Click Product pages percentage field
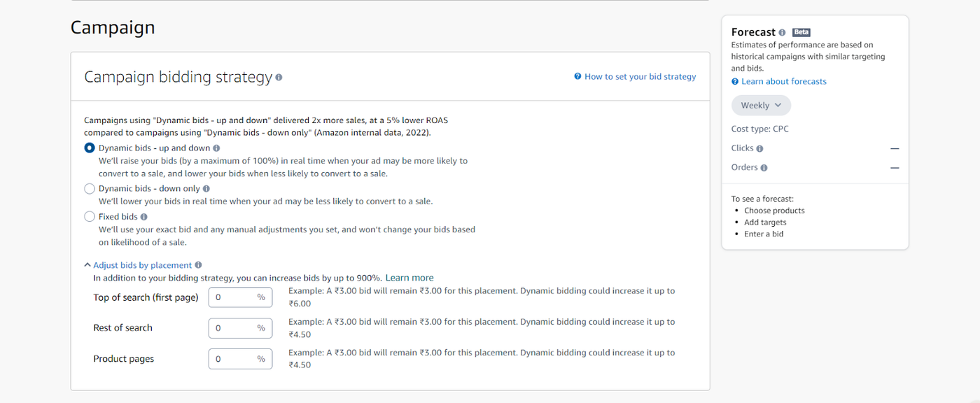980x403 pixels. tap(240, 359)
